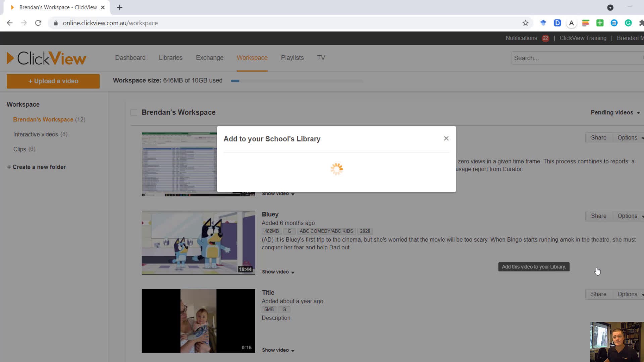Viewport: 644px width, 362px height.
Task: Open the Libraries tab
Action: click(x=170, y=58)
